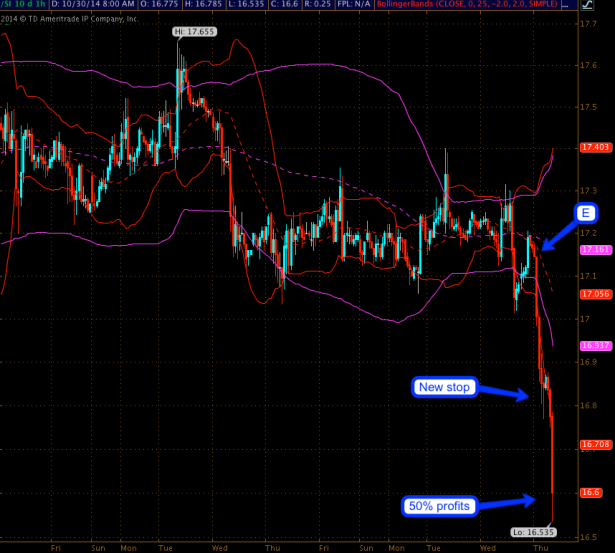This screenshot has height=553, width=615.
Task: Click the /SI 10 d 1h symbol label
Action: click(x=23, y=6)
